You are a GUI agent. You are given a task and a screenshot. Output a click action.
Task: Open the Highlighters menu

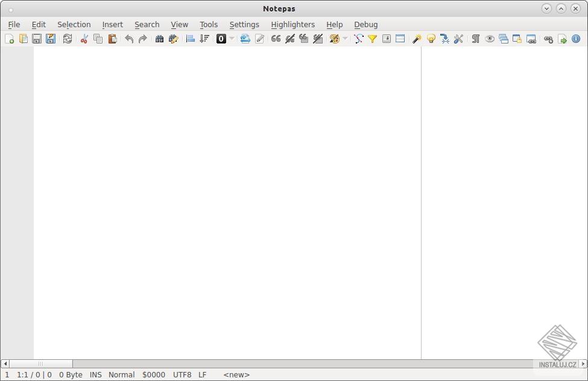(292, 24)
